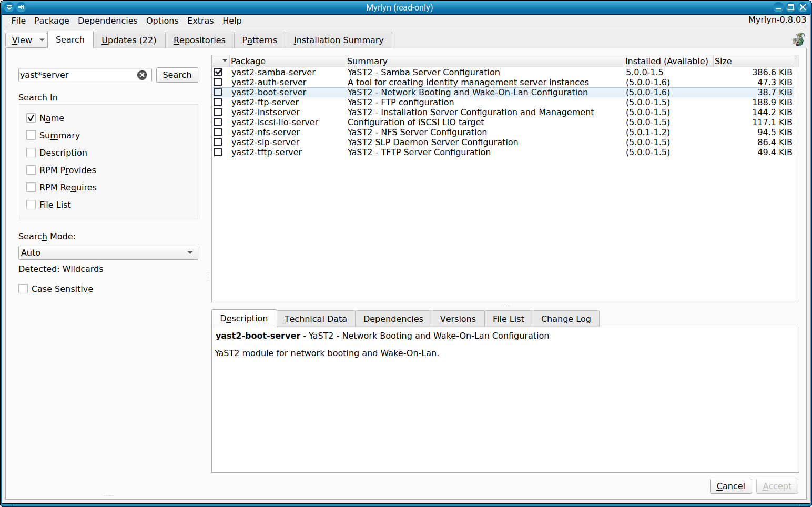Screen dimensions: 812x507
Task: Open the Search Mode combo box
Action: coord(108,252)
